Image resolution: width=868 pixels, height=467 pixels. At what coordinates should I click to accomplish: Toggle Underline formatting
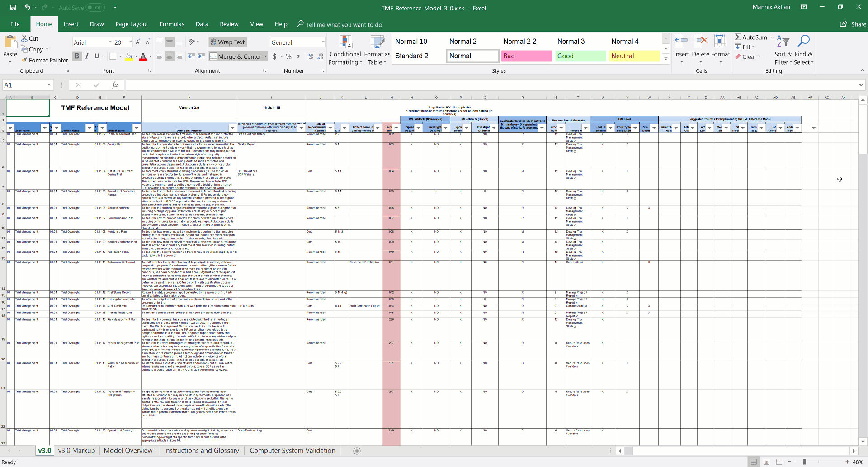click(x=97, y=56)
